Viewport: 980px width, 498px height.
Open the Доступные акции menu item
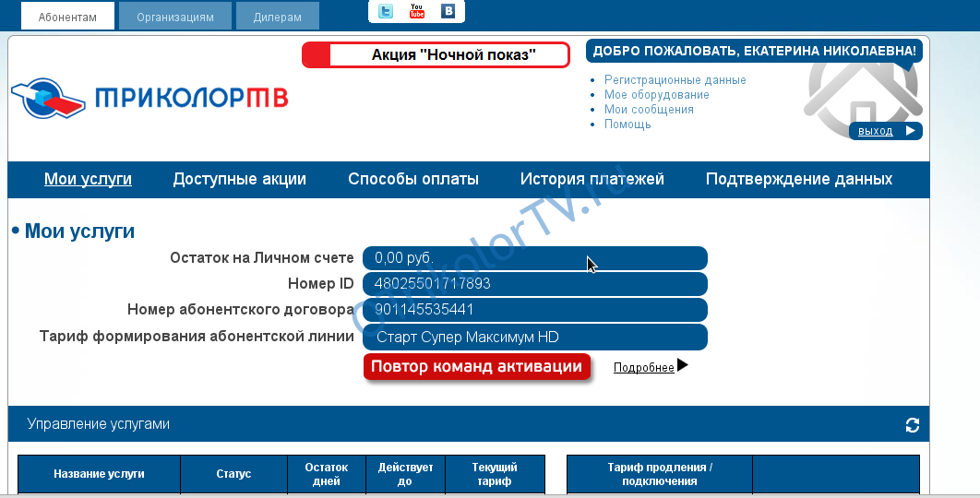(239, 179)
